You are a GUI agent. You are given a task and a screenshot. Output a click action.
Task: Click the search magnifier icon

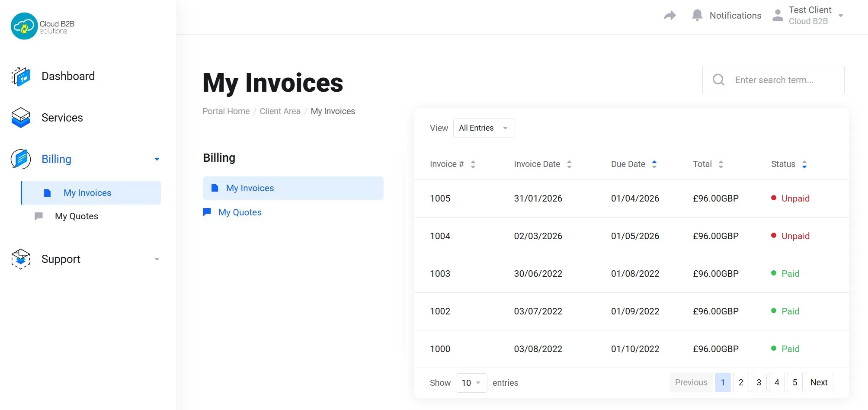[718, 80]
